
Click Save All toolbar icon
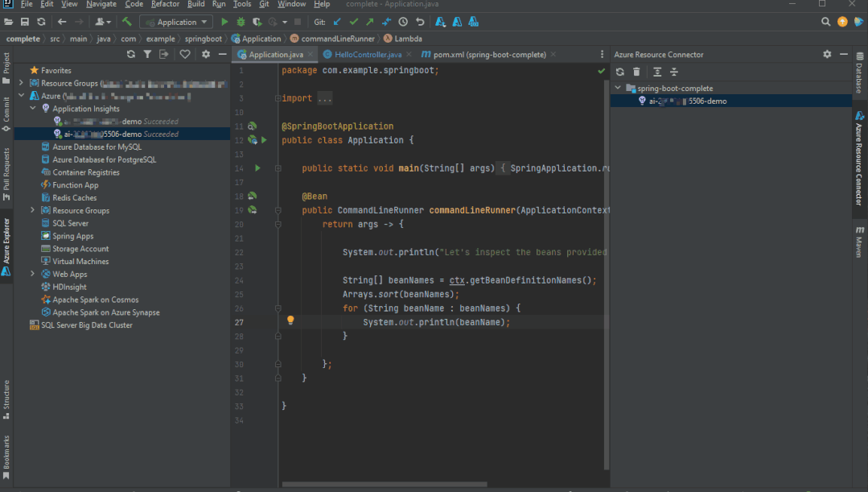[25, 23]
